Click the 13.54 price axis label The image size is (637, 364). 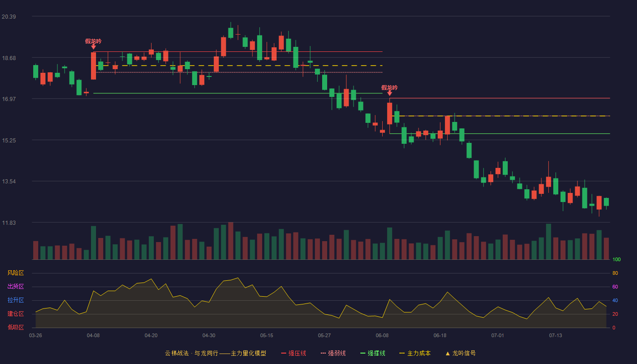point(9,182)
